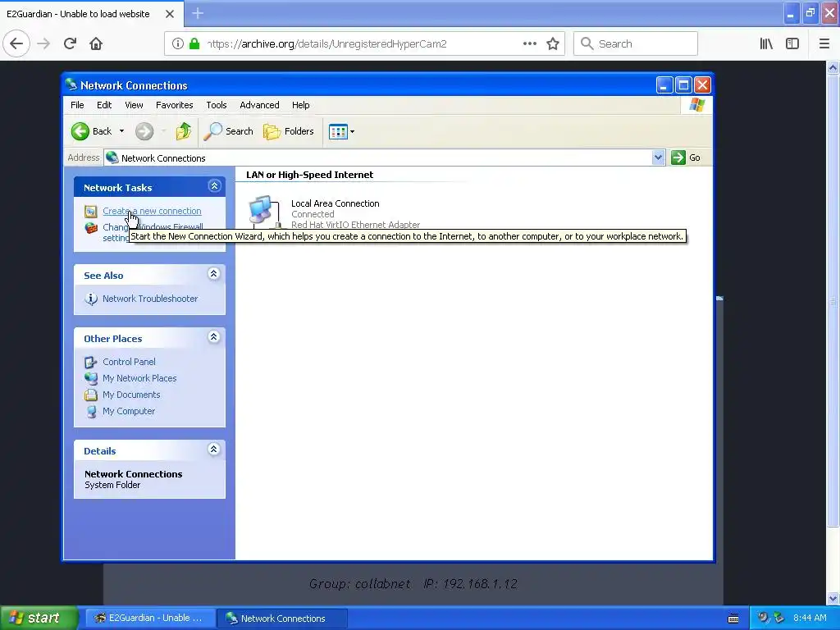The width and height of the screenshot is (840, 630).
Task: Open My Documents link
Action: click(131, 395)
